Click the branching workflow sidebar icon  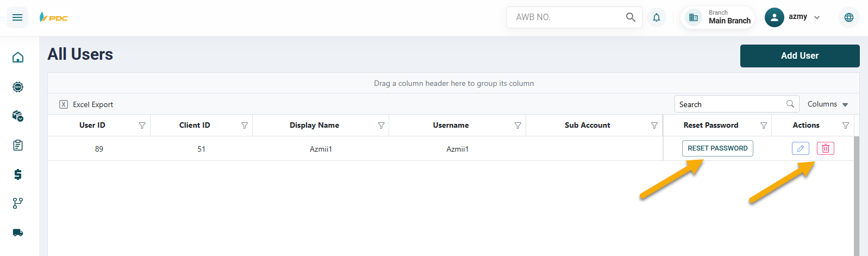(18, 203)
